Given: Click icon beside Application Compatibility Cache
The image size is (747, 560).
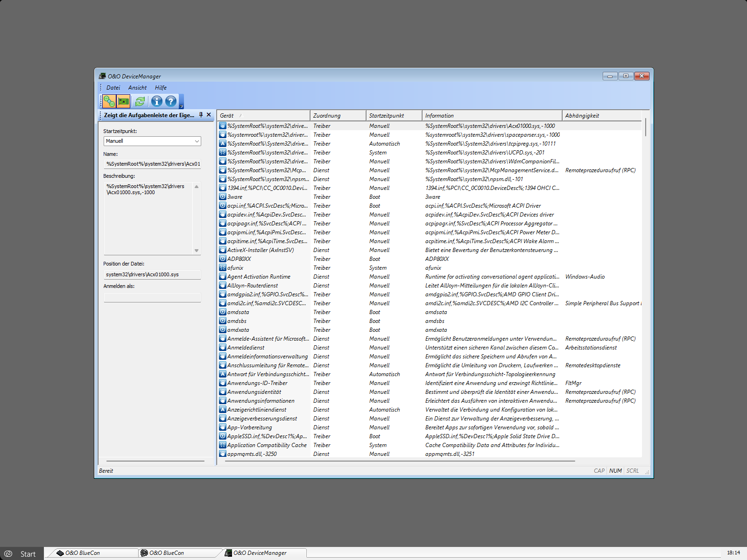Looking at the screenshot, I should click(x=223, y=445).
